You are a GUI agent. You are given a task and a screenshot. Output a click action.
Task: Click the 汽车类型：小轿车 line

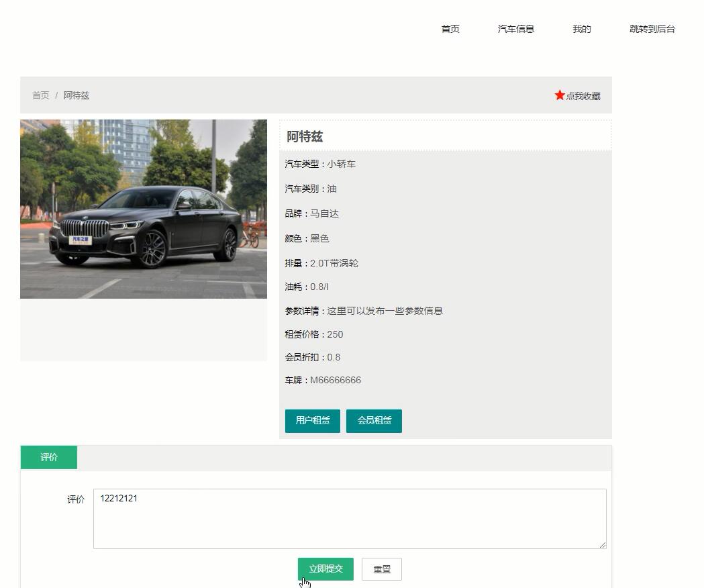(x=320, y=164)
